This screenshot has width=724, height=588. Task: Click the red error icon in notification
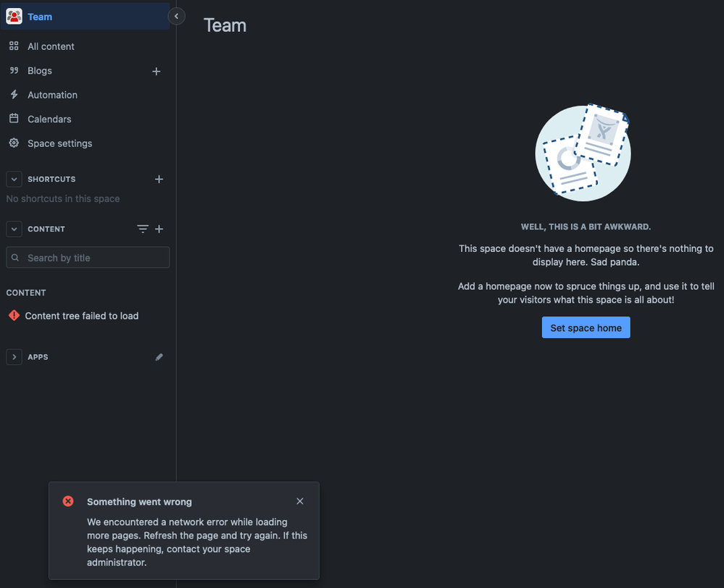(68, 501)
